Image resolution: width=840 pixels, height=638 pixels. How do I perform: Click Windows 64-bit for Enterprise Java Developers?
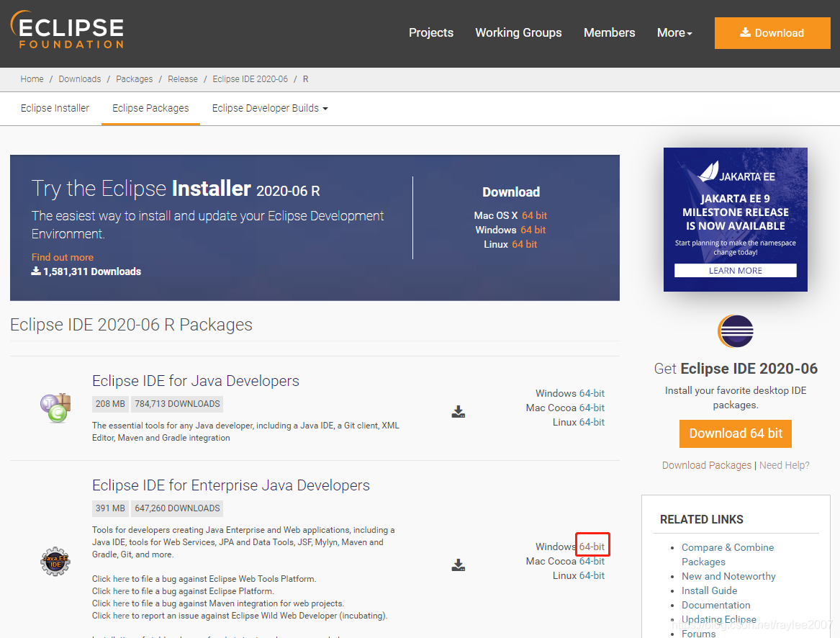[x=592, y=547]
